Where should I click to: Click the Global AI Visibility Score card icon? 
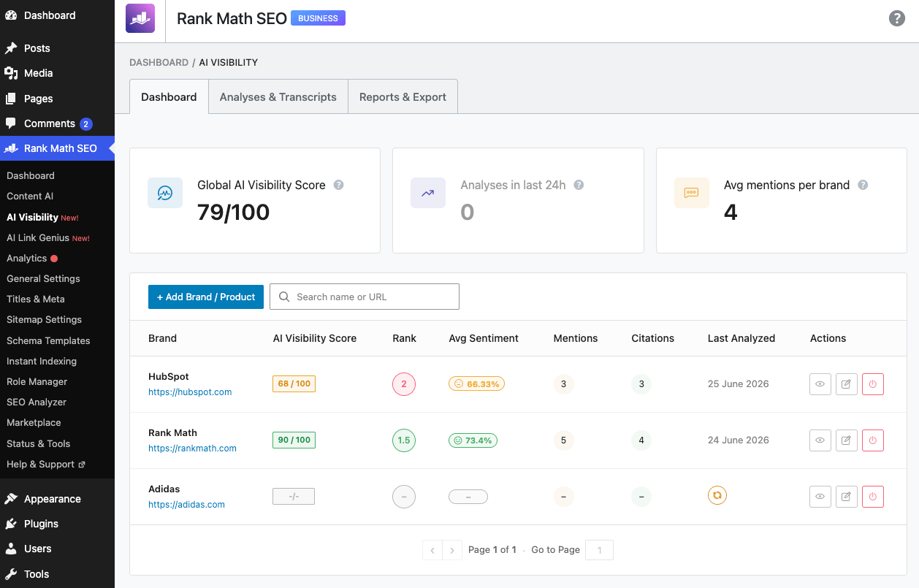(165, 193)
